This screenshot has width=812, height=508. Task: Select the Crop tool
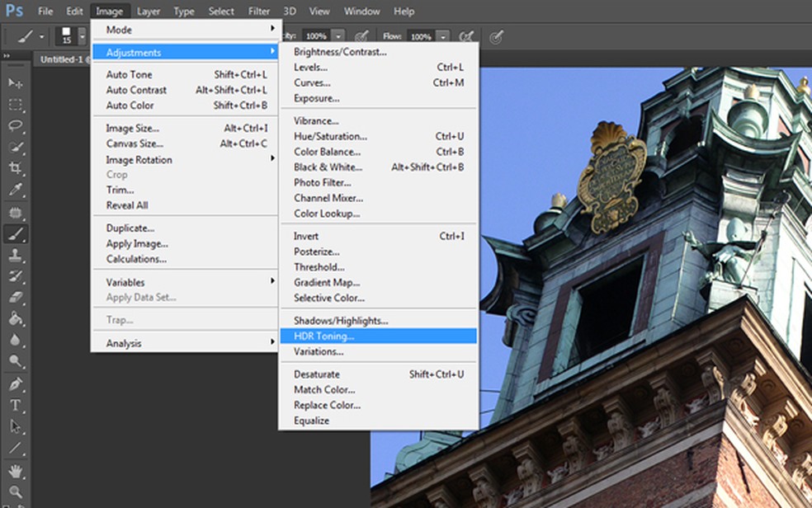click(15, 168)
